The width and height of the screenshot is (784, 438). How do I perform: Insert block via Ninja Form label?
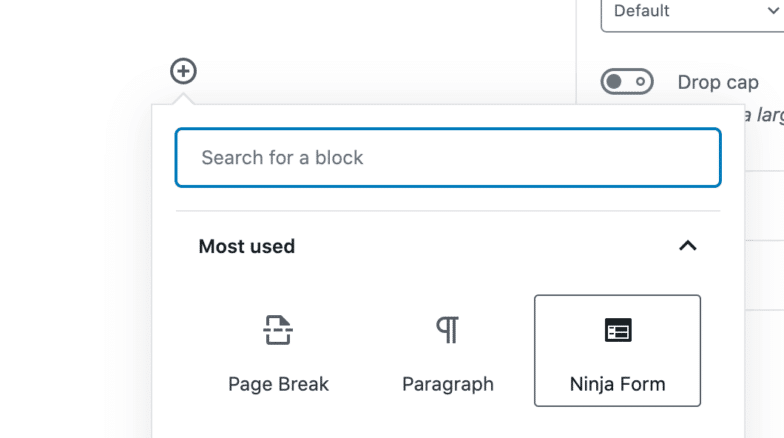click(617, 384)
